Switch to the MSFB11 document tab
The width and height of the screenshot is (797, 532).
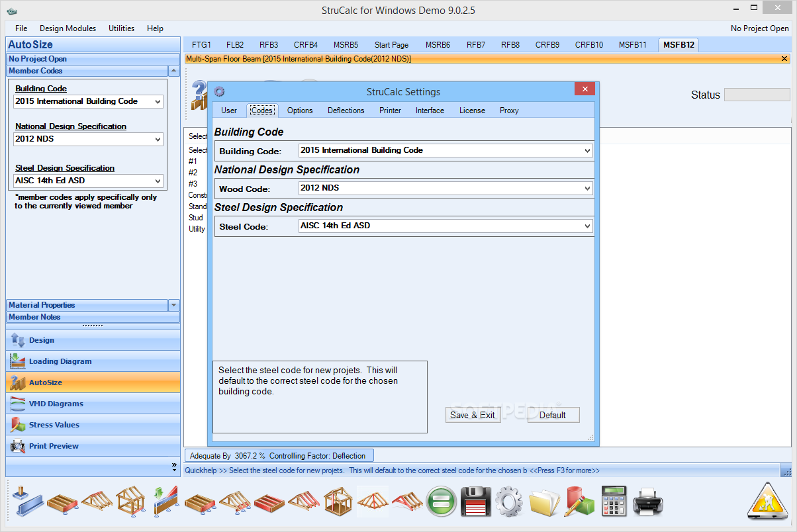(633, 45)
